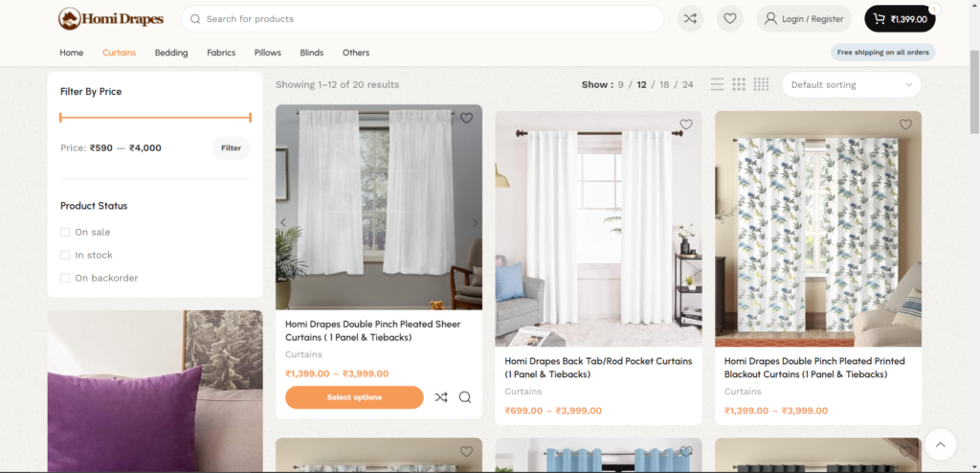
Task: Click Free shipping on all orders badge
Action: [883, 53]
